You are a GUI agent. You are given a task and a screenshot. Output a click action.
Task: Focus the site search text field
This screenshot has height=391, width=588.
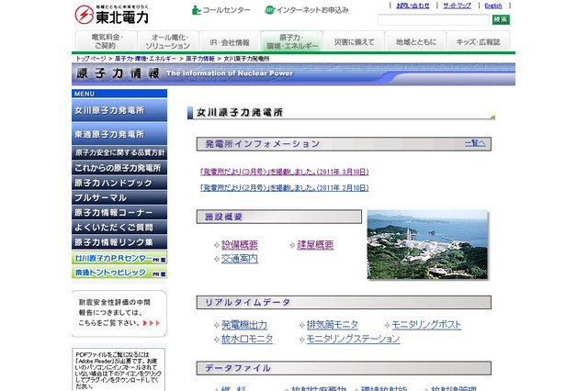point(432,19)
